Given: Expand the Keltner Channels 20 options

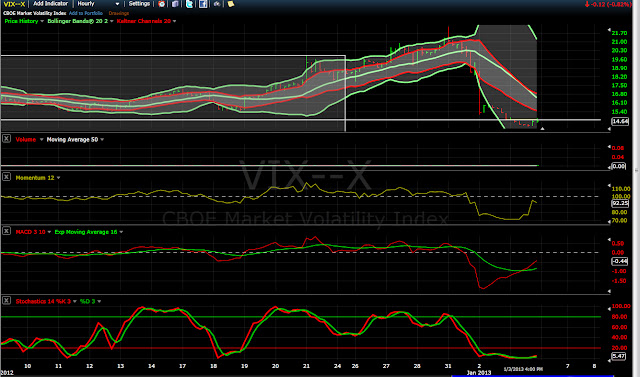Looking at the screenshot, I should 174,21.
